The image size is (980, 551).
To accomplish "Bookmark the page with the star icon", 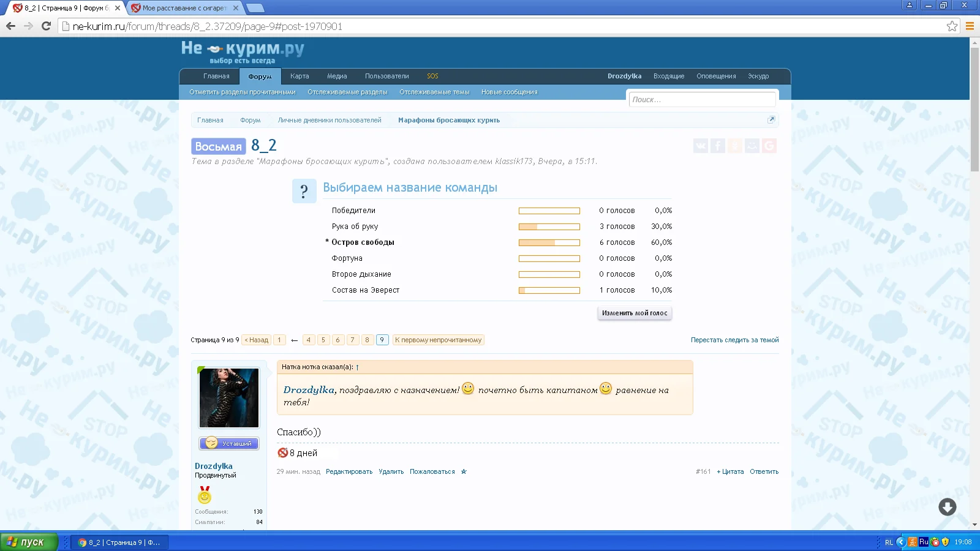I will tap(952, 26).
